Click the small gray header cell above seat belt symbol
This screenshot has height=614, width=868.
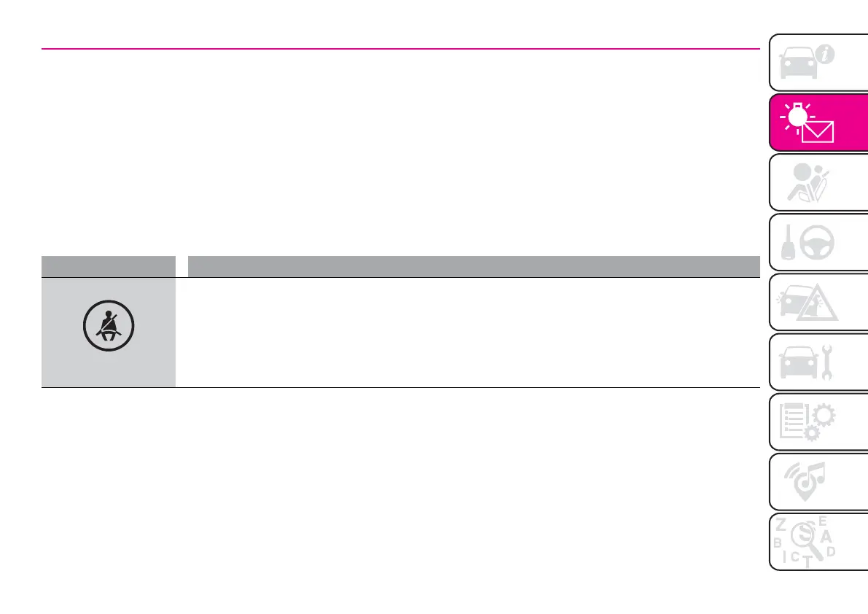point(109,266)
